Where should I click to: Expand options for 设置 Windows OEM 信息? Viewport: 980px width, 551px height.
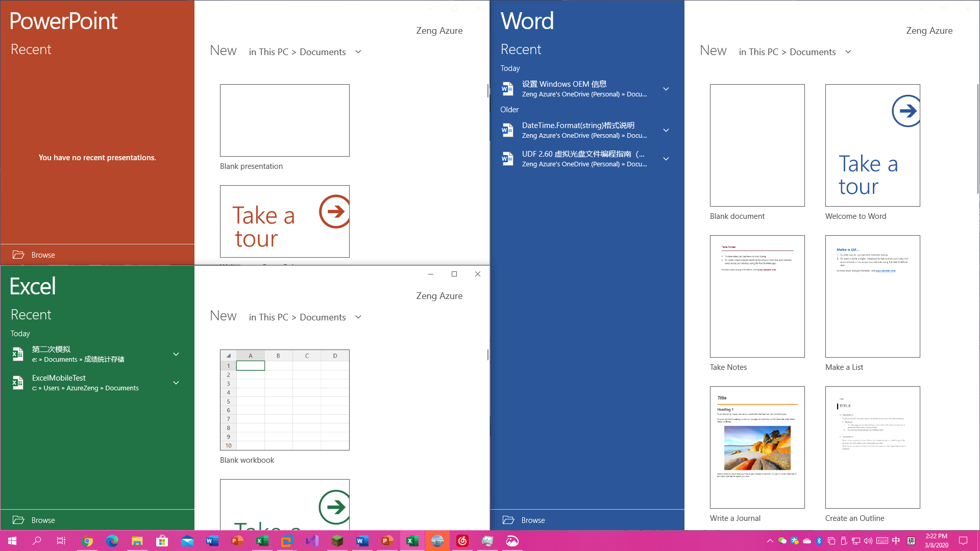tap(666, 89)
